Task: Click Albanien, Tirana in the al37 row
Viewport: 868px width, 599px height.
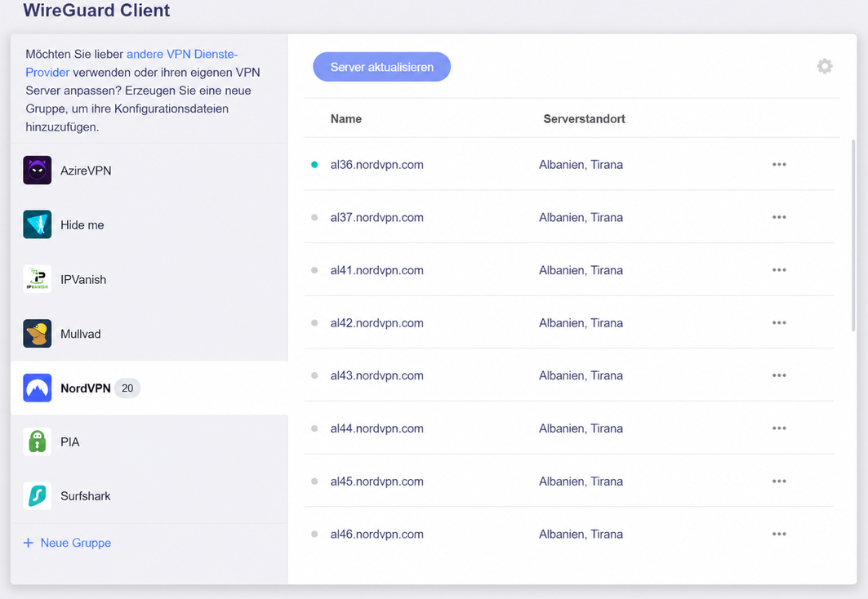Action: pos(581,217)
